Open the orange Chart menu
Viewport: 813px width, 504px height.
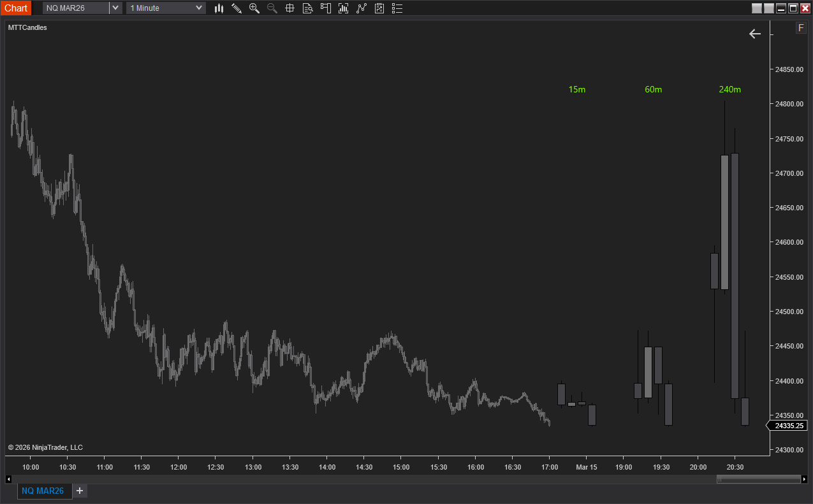(x=16, y=8)
